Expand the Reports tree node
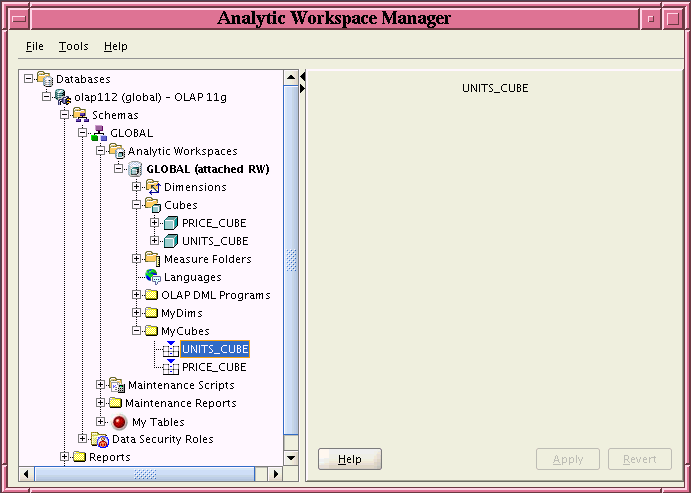 65,457
